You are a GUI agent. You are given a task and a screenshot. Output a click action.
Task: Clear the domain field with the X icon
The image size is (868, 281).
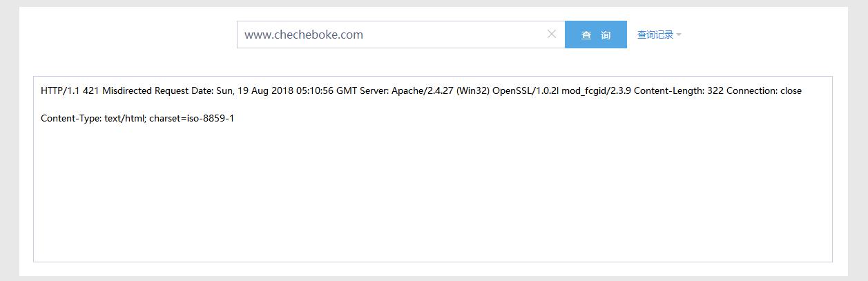tap(552, 34)
